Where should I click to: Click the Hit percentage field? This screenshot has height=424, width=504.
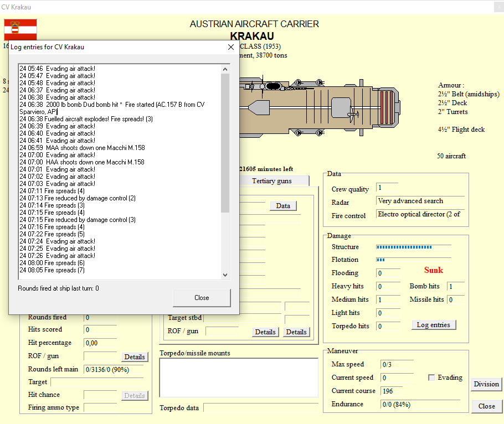(x=100, y=343)
